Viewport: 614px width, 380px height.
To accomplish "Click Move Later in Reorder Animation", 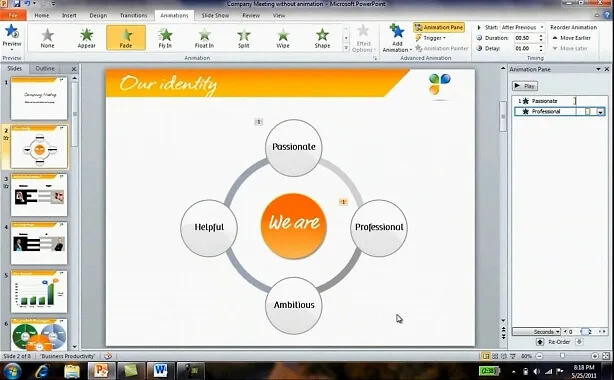I will pyautogui.click(x=570, y=48).
